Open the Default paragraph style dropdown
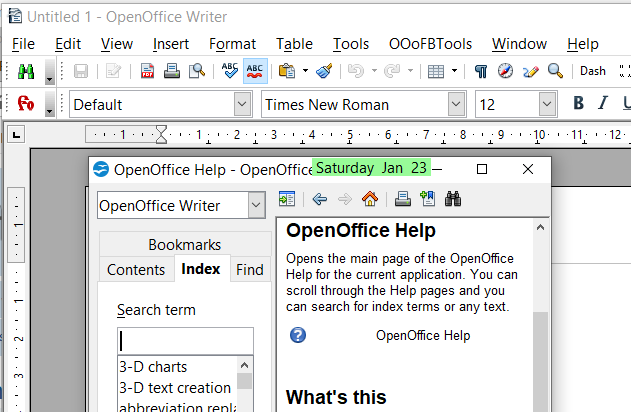The image size is (631, 412). [242, 104]
